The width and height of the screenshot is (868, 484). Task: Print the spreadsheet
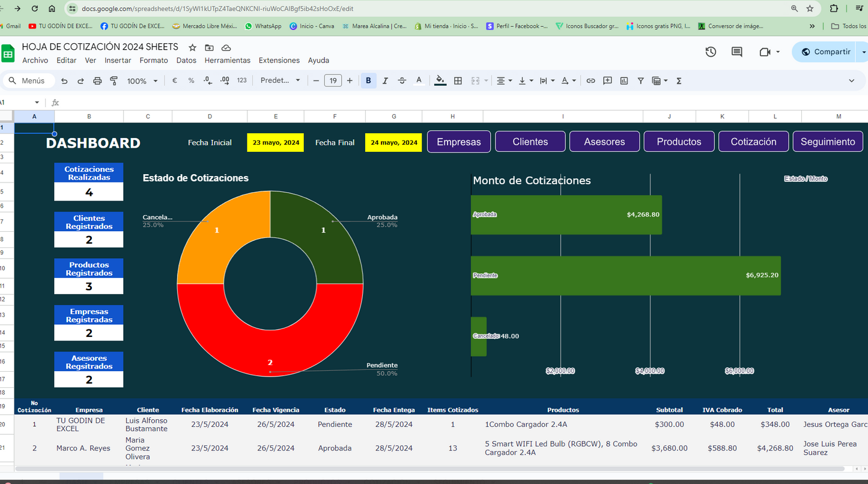[x=97, y=80]
